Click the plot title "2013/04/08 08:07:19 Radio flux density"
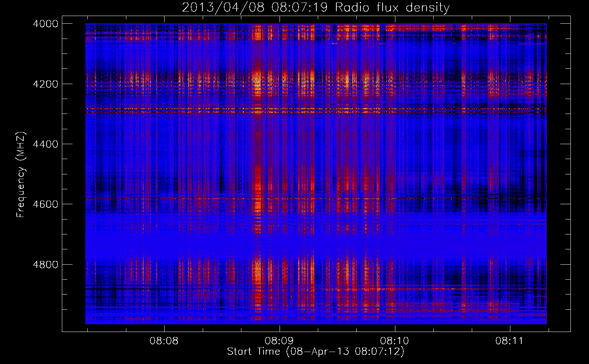Viewport: 589px width, 364px height. [x=316, y=7]
